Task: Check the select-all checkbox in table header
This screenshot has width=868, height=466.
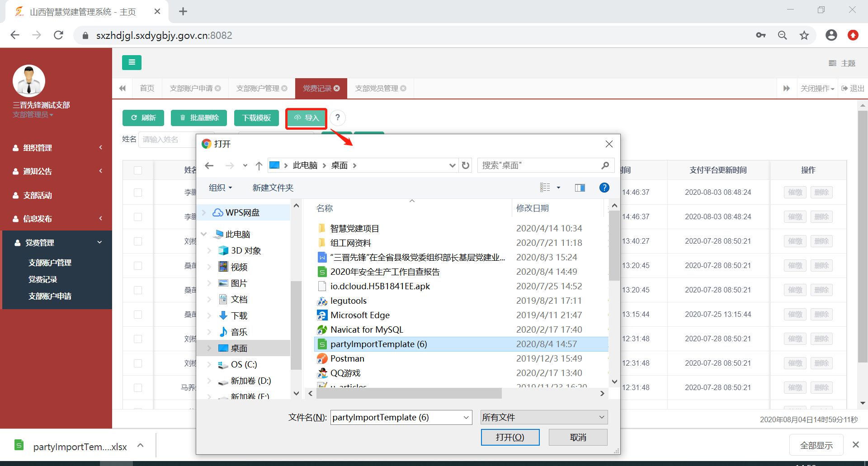Action: point(138,170)
